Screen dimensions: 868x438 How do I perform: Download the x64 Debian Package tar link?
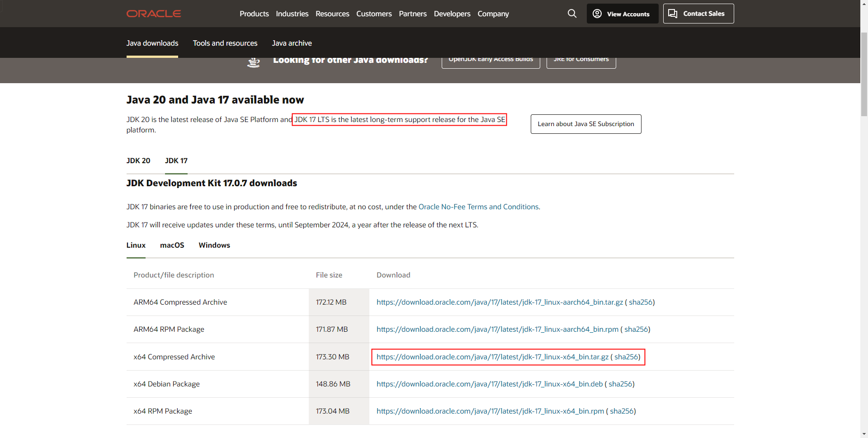490,384
